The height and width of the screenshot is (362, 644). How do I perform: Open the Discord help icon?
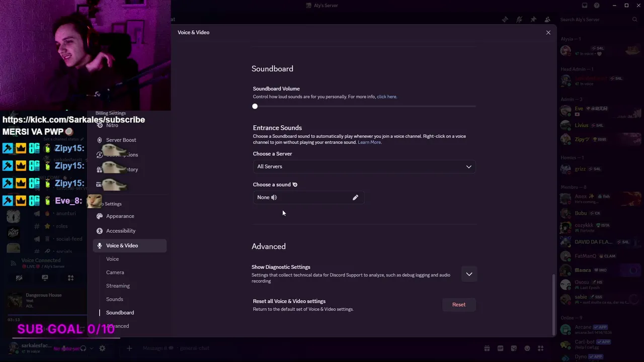(597, 6)
